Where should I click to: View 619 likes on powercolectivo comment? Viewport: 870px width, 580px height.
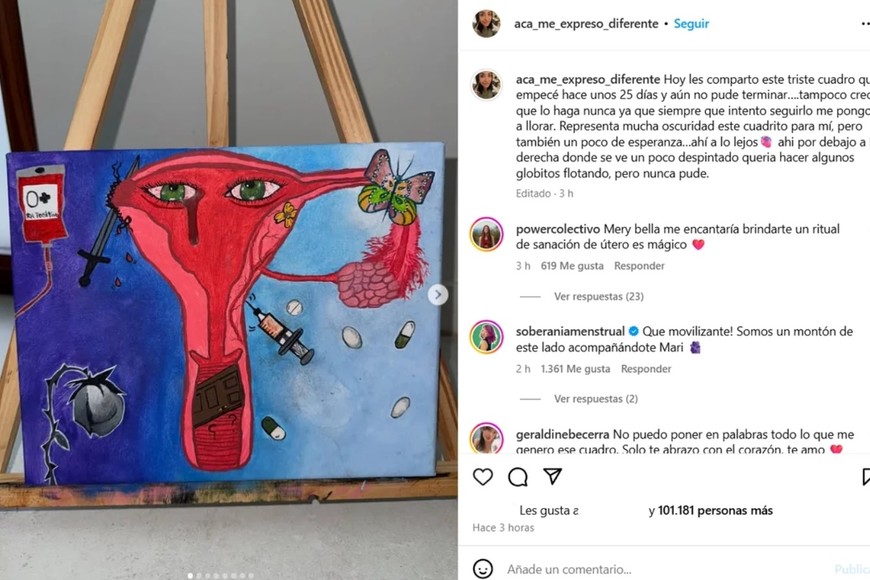pyautogui.click(x=572, y=266)
